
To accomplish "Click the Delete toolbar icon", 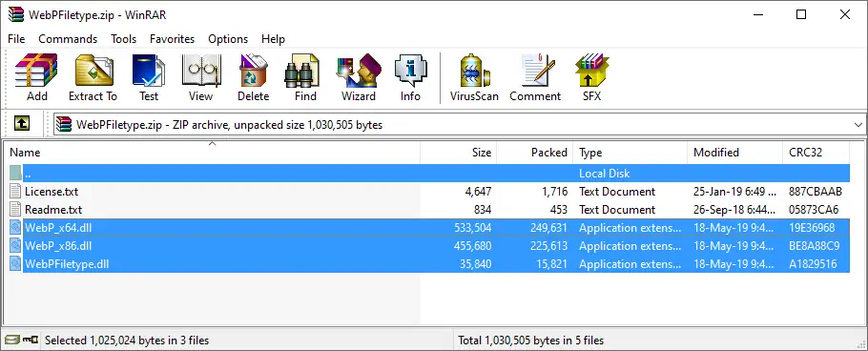I will pyautogui.click(x=253, y=78).
